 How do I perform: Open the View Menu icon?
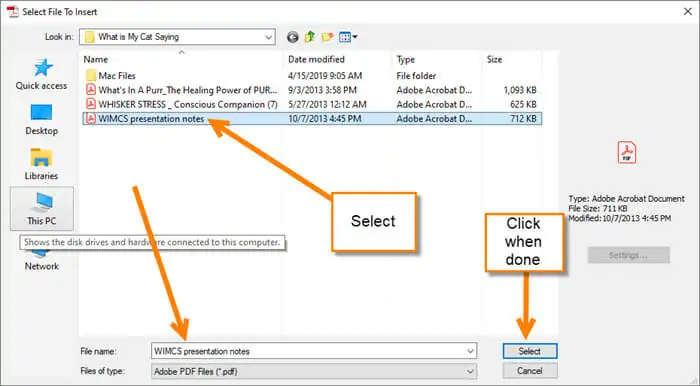click(x=348, y=37)
